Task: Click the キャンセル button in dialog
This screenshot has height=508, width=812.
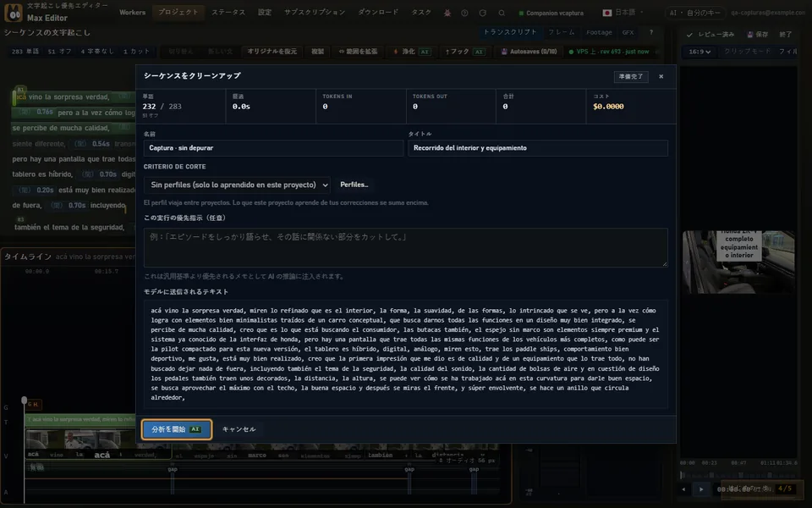Action: pos(239,429)
